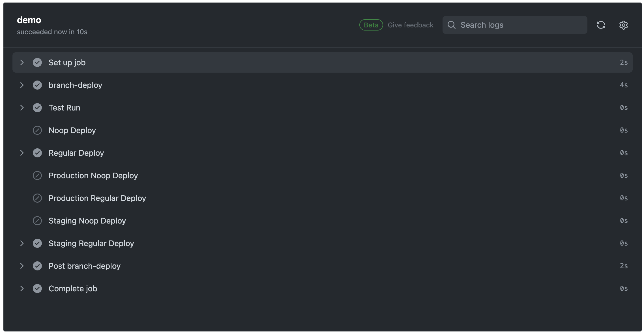644x334 pixels.
Task: Click the skipped icon beside Production Noop Deploy
Action: [x=37, y=175]
